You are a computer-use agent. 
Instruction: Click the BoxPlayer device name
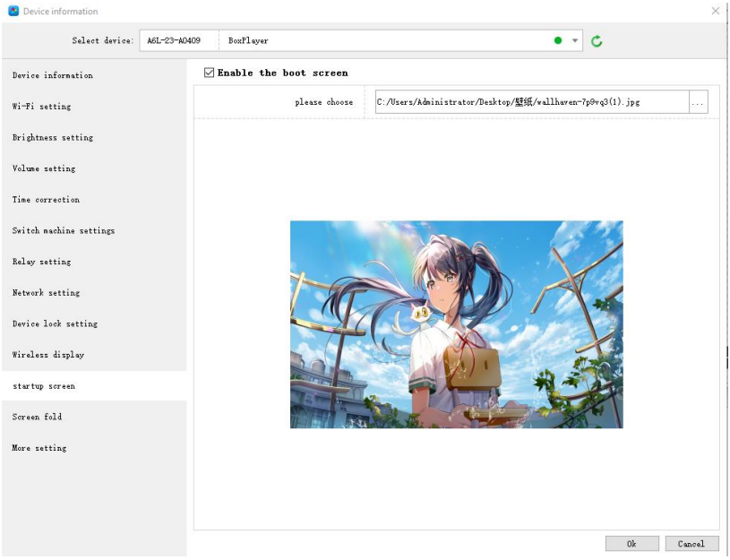(248, 40)
